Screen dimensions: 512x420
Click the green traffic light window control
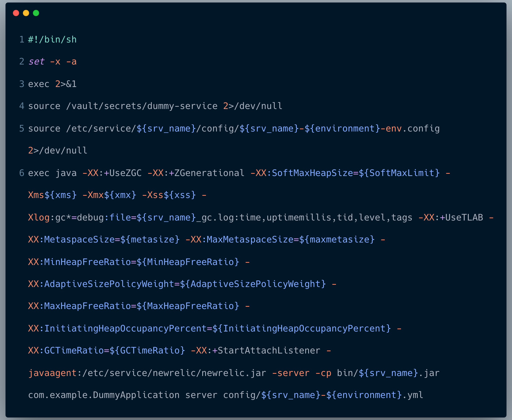point(36,13)
